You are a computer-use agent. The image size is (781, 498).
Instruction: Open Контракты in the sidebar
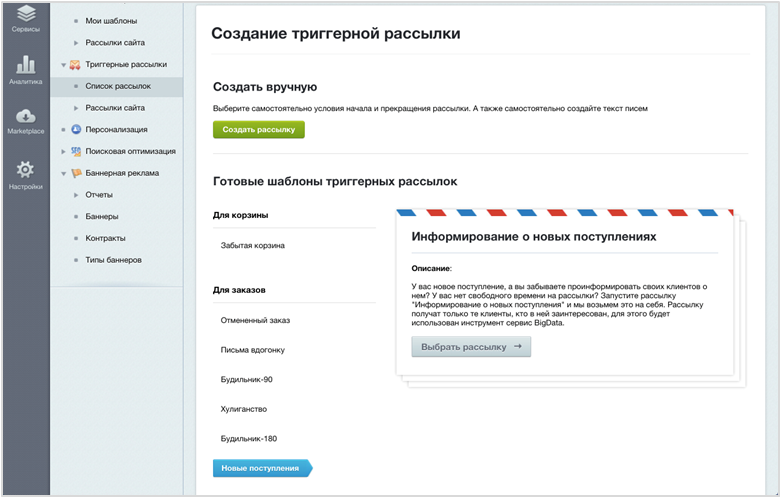click(x=105, y=238)
